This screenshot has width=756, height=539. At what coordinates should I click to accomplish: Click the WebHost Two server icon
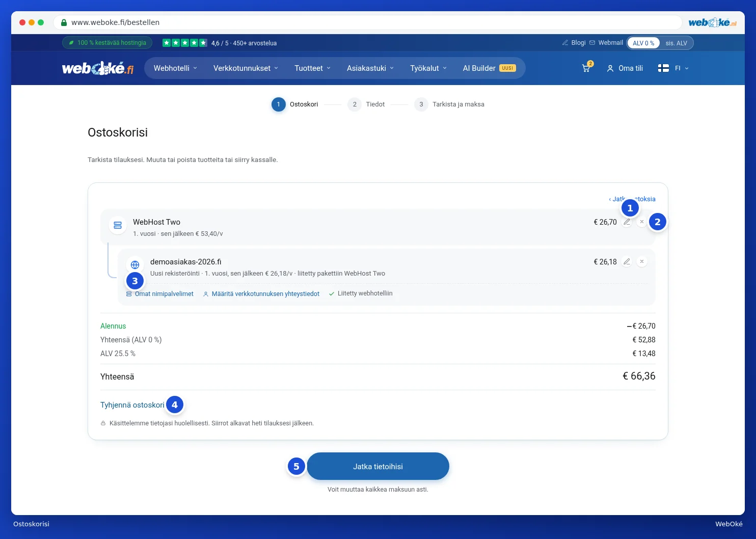click(x=118, y=225)
